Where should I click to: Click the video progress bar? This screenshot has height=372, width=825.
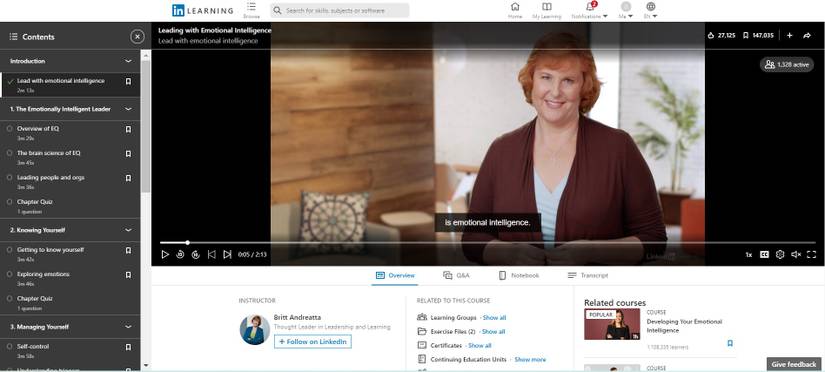tap(488, 243)
